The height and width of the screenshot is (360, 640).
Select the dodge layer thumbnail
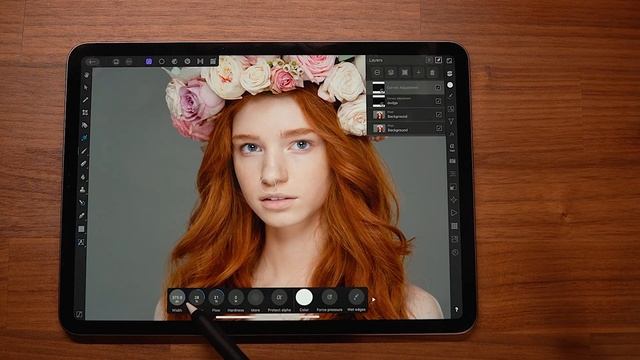point(379,101)
